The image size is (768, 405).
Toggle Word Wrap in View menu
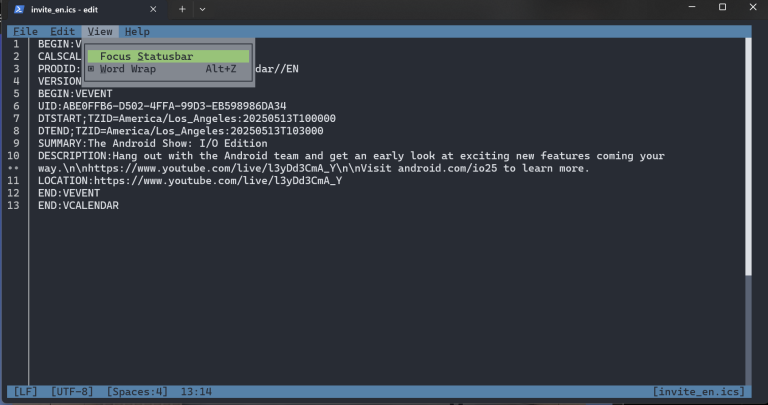point(168,69)
